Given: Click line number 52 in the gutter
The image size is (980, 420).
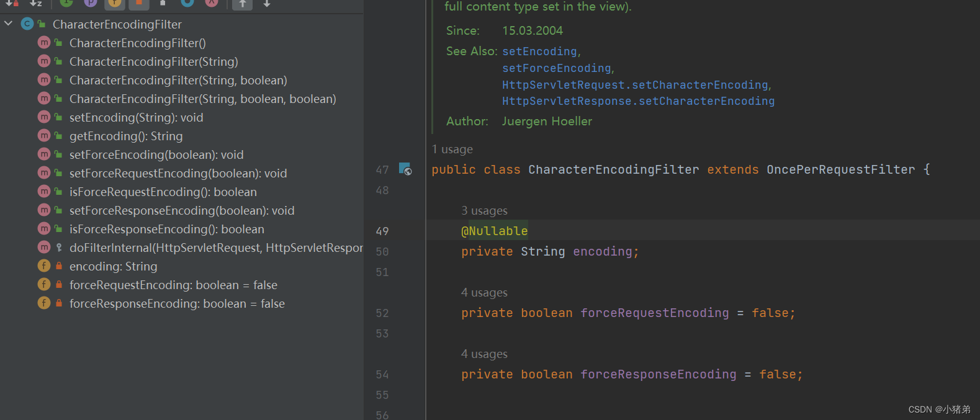Looking at the screenshot, I should pos(382,313).
